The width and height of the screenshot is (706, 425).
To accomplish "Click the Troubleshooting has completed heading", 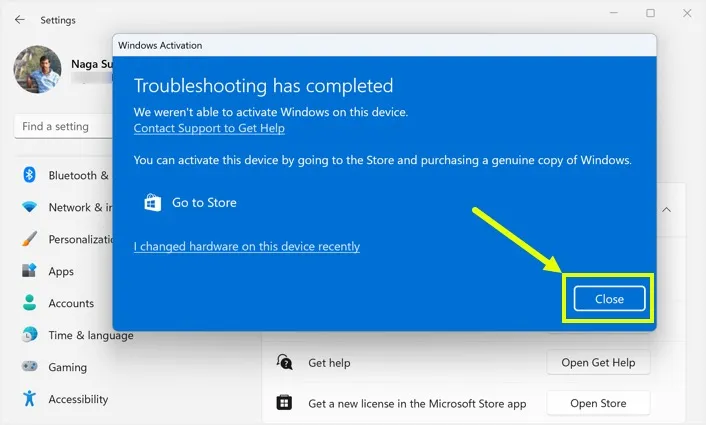I will pos(263,86).
